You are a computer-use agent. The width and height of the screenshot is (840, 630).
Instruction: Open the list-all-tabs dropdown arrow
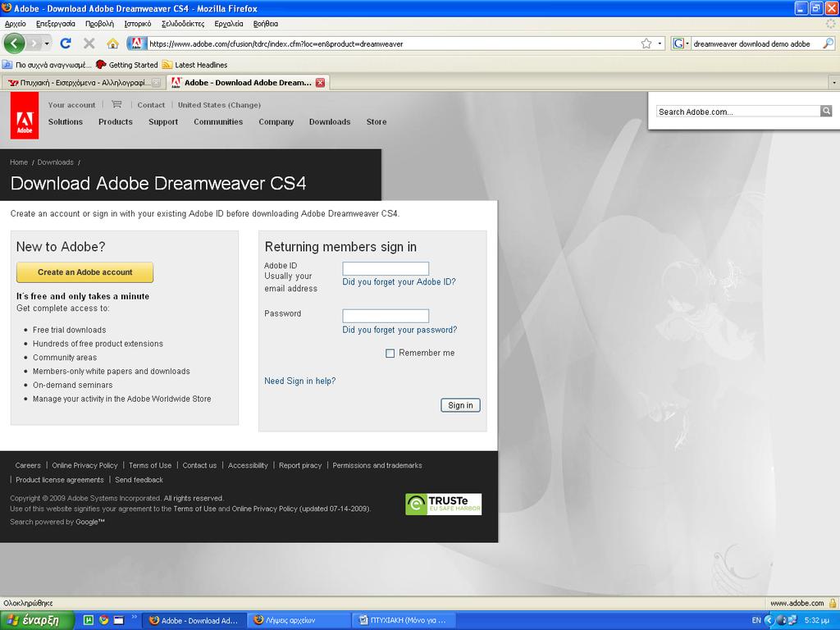tap(833, 83)
